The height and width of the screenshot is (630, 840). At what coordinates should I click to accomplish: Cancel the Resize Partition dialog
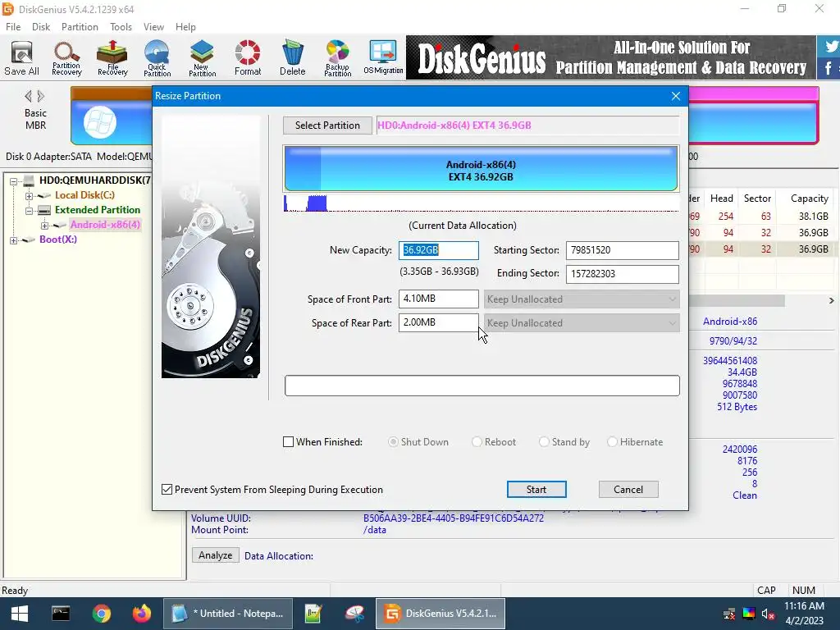[x=628, y=489]
